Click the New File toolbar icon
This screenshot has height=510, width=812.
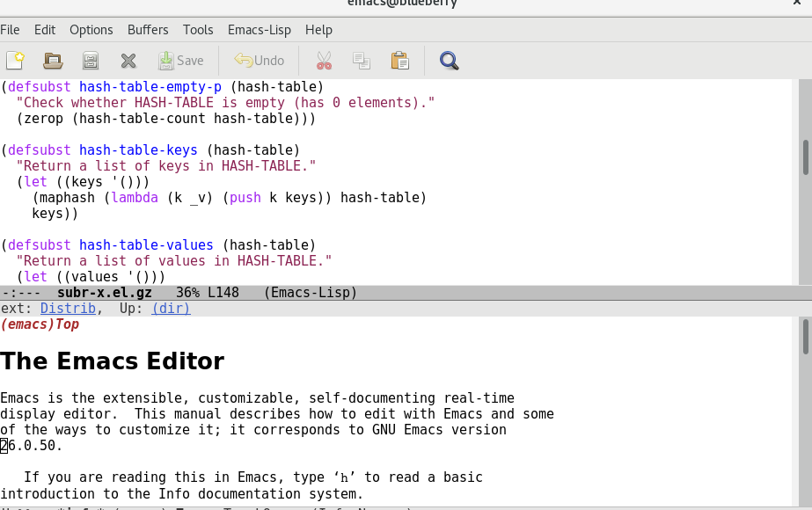click(16, 61)
